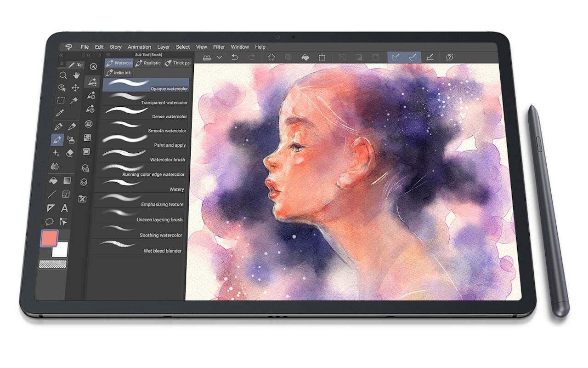This screenshot has width=588, height=368.
Task: Open the Clip Studio Support help icon
Action: click(450, 57)
